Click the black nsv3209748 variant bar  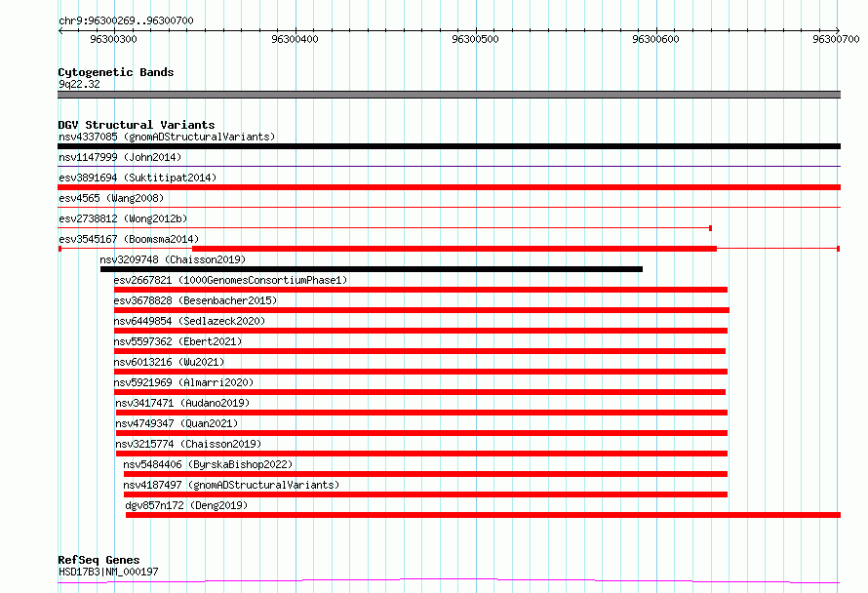pyautogui.click(x=372, y=269)
